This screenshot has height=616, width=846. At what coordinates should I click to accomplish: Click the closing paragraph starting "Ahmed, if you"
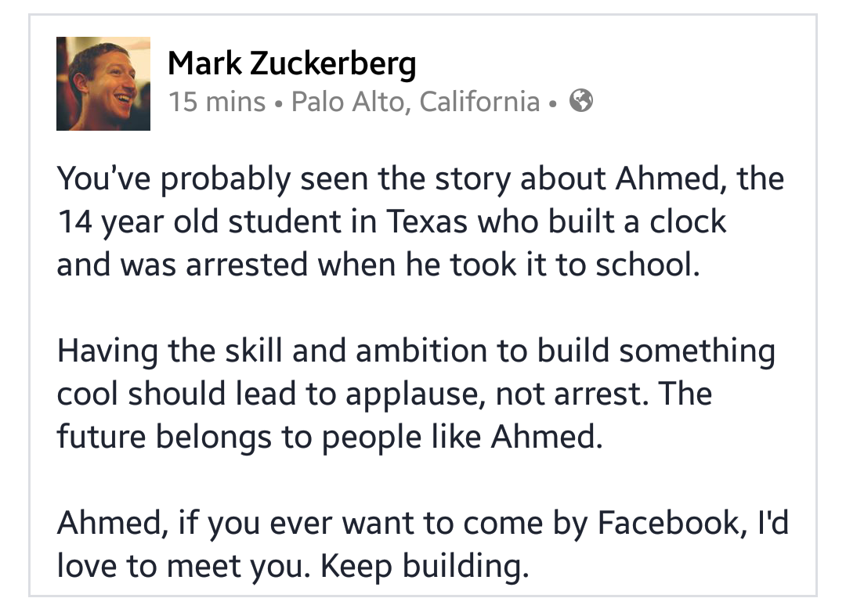pyautogui.click(x=423, y=544)
